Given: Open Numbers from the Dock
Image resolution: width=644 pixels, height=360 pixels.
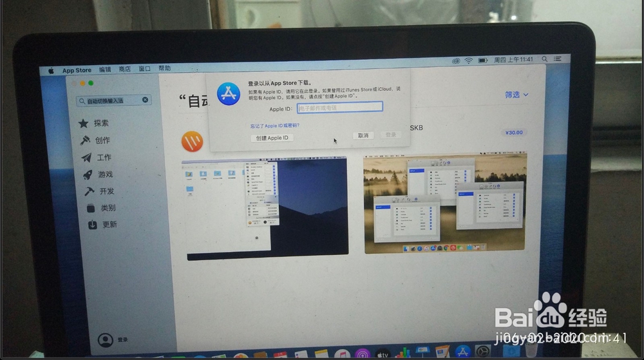Looking at the screenshot, I should [402, 354].
